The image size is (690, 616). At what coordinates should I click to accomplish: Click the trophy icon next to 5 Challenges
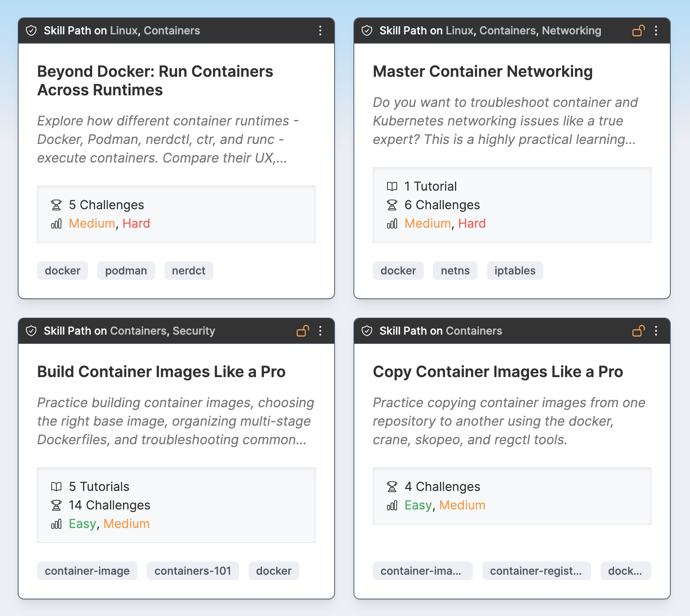pyautogui.click(x=57, y=205)
